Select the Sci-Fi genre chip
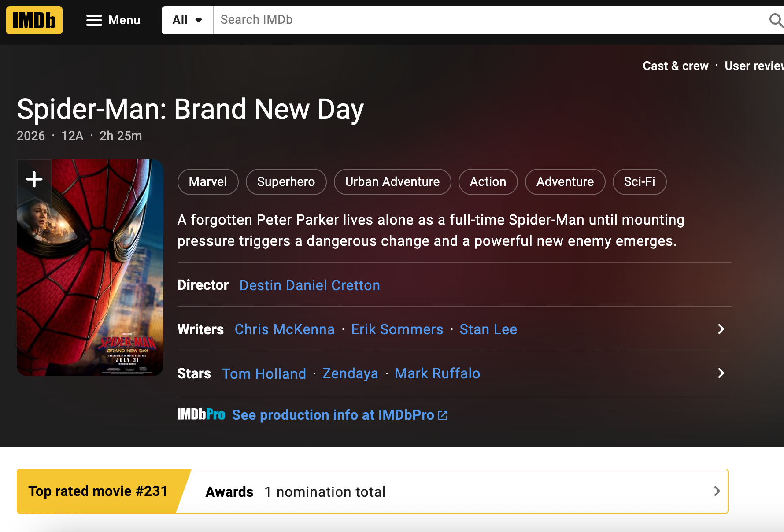This screenshot has height=532, width=784. tap(640, 182)
